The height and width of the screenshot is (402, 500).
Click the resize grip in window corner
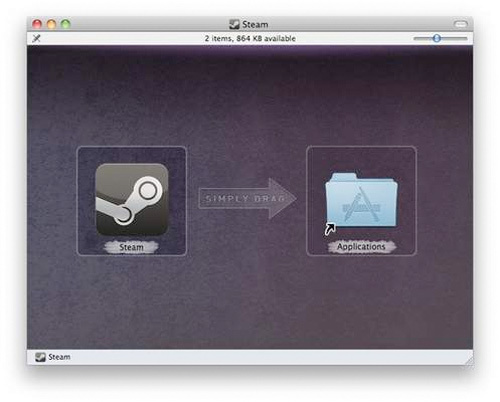tap(469, 361)
